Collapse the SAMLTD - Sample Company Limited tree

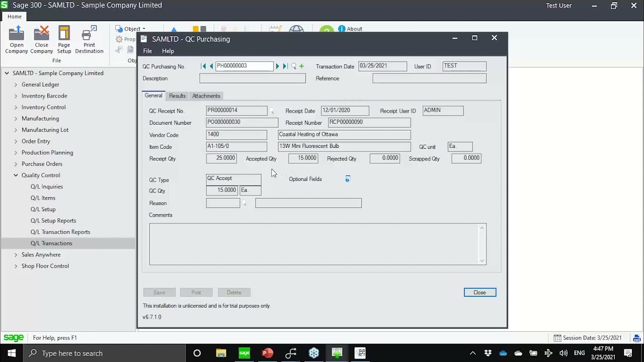click(7, 73)
